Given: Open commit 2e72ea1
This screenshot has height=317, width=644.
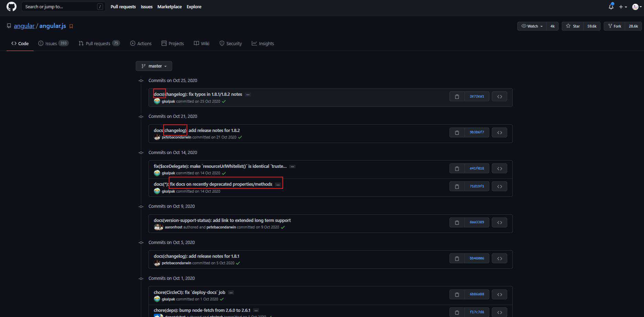Looking at the screenshot, I should [477, 96].
